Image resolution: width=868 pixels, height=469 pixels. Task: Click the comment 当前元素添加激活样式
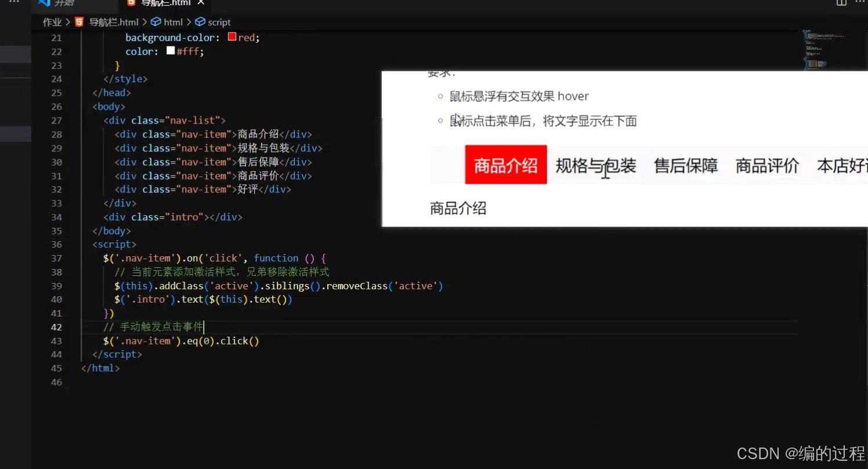point(222,272)
